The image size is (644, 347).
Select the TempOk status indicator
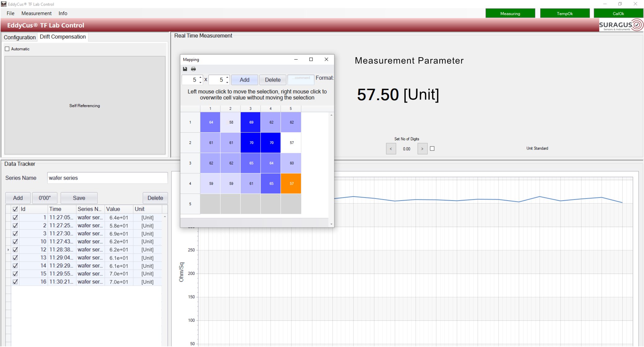point(565,13)
